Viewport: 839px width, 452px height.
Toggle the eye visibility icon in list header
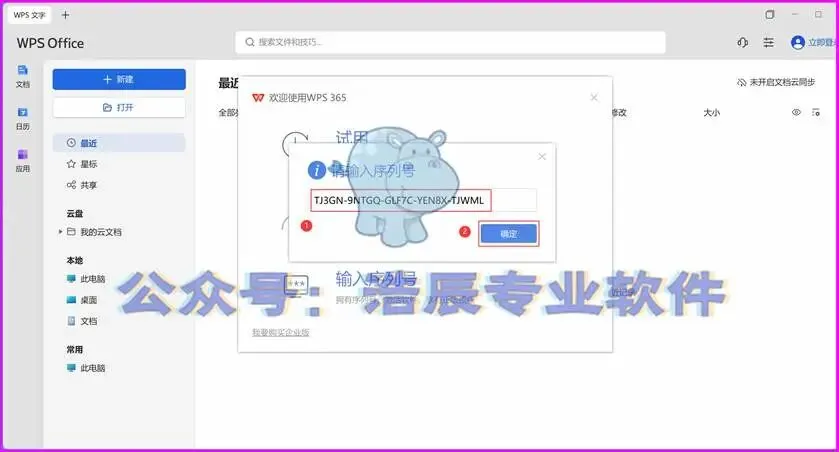[x=796, y=112]
